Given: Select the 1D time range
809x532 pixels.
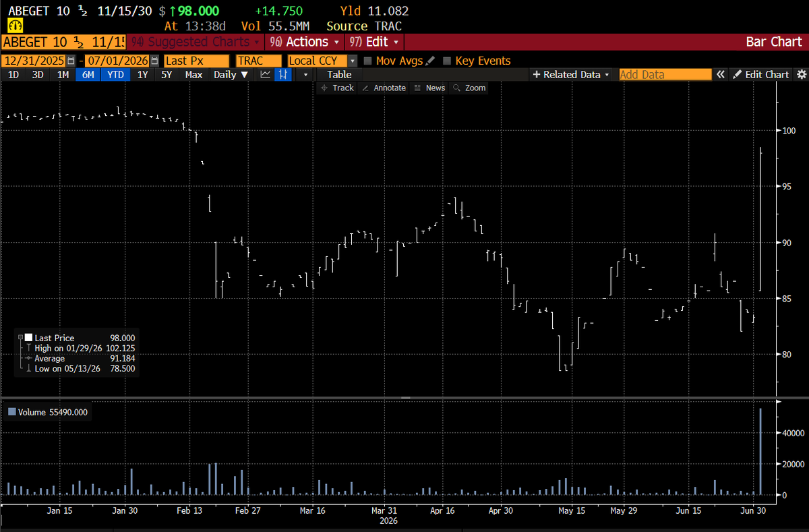Looking at the screenshot, I should [13, 75].
